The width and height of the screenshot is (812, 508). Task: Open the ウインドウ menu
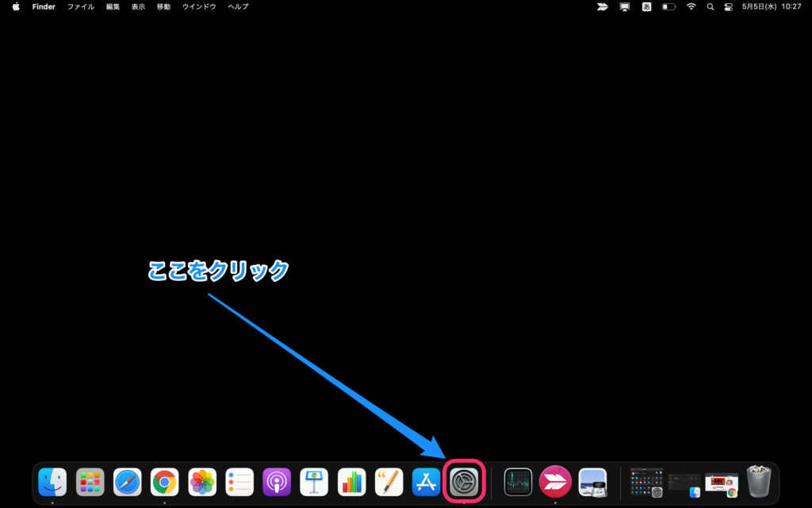199,6
